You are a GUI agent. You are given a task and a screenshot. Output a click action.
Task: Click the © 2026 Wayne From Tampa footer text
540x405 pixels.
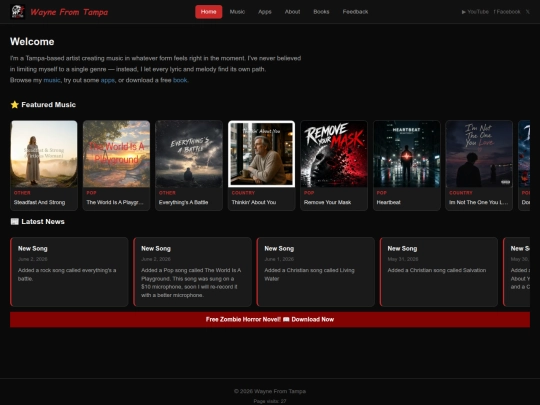[270, 391]
